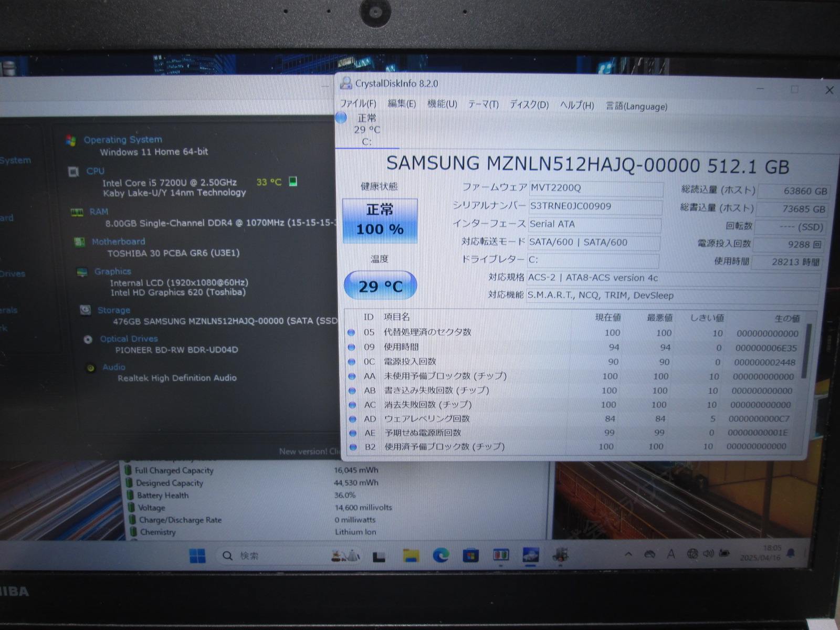Click the IME A input mode indicator

point(671,554)
